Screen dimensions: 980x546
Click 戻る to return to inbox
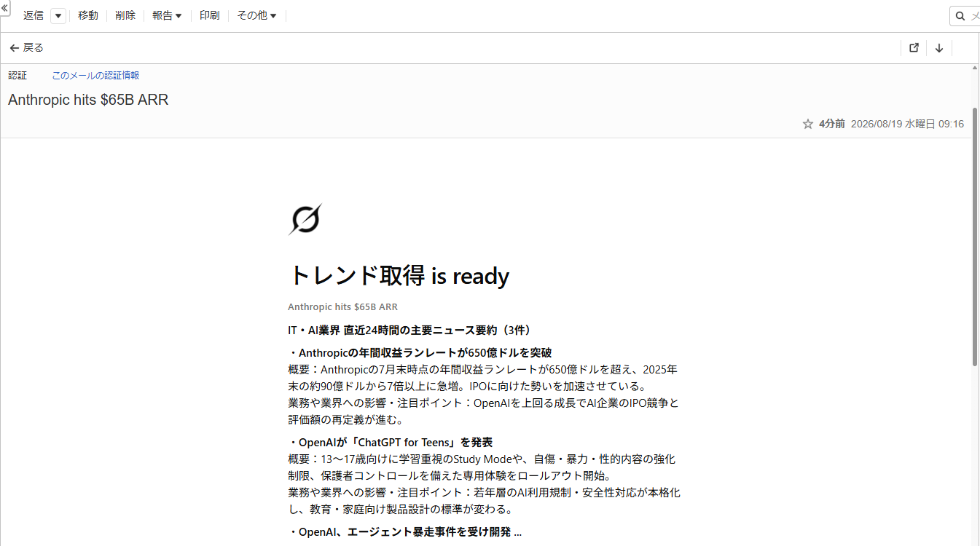pos(34,48)
